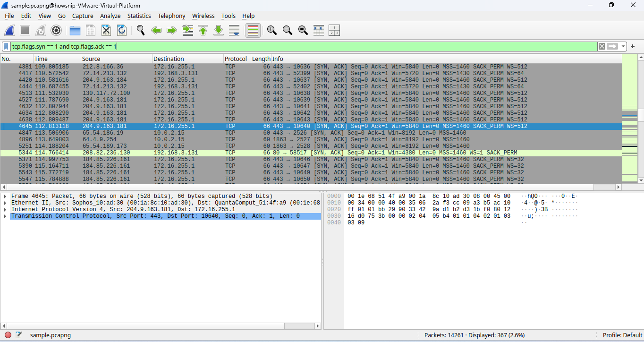Viewport: 644px width, 342px height.
Task: Open Find a packet magnifier
Action: pyautogui.click(x=141, y=30)
